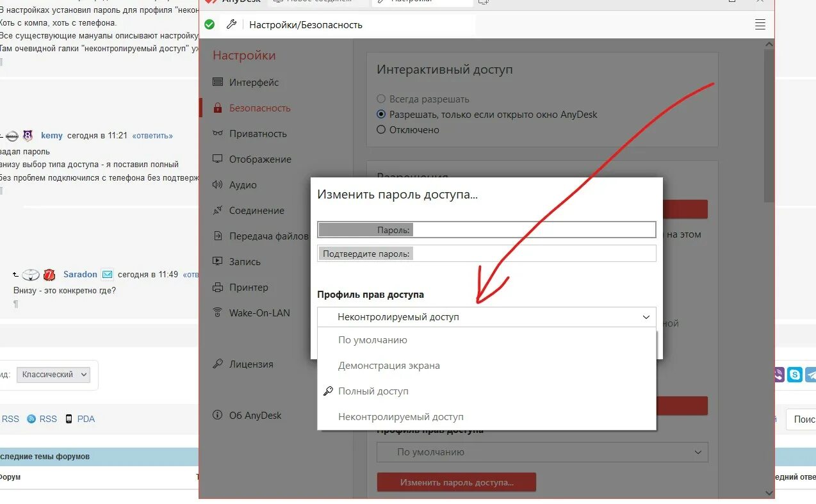Click into the Подтвердите пароль field
816x504 pixels.
487,254
